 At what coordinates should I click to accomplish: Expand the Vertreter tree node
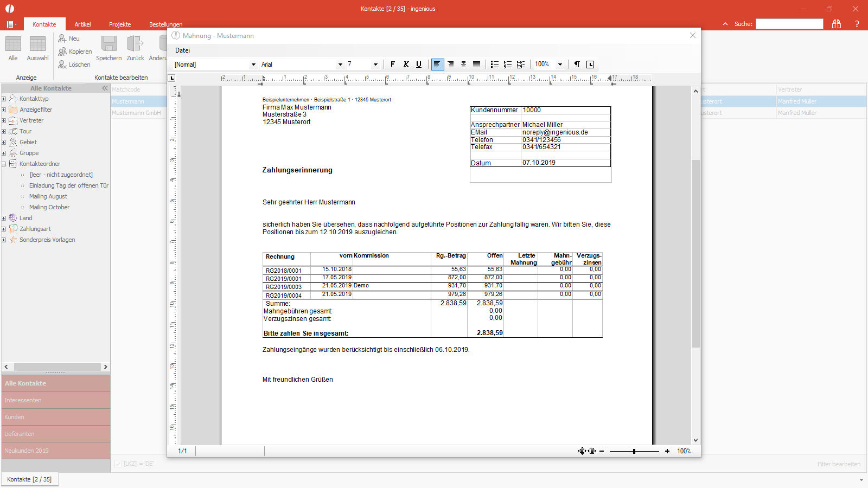click(x=4, y=120)
